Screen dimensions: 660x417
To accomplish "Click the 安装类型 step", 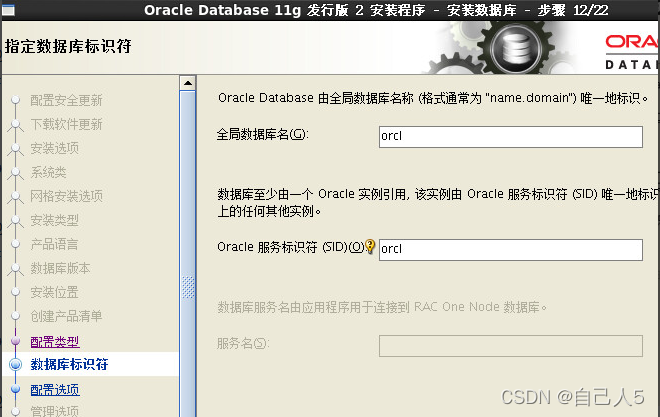I will tap(55, 220).
